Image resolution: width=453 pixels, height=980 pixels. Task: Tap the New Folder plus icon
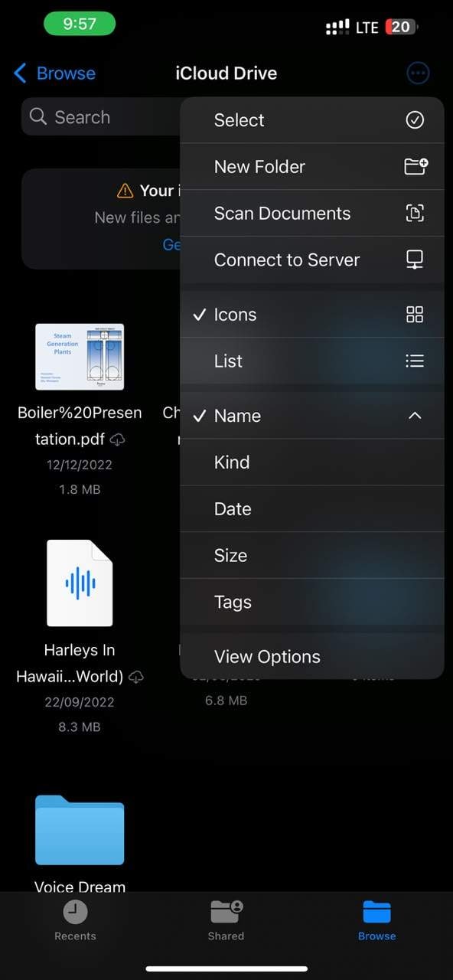pos(416,167)
